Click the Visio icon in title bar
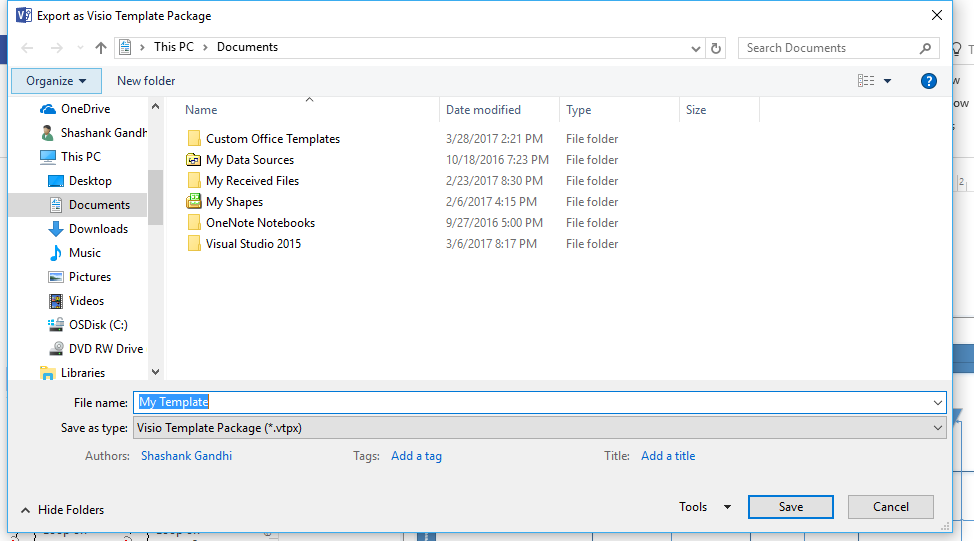Viewport: 974px width, 541px height. click(x=24, y=16)
